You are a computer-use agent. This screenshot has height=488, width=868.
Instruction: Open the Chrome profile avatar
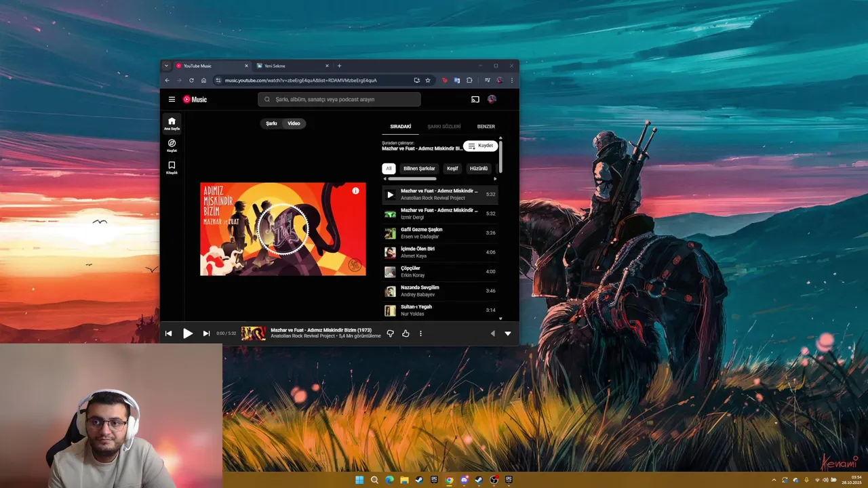(x=500, y=80)
